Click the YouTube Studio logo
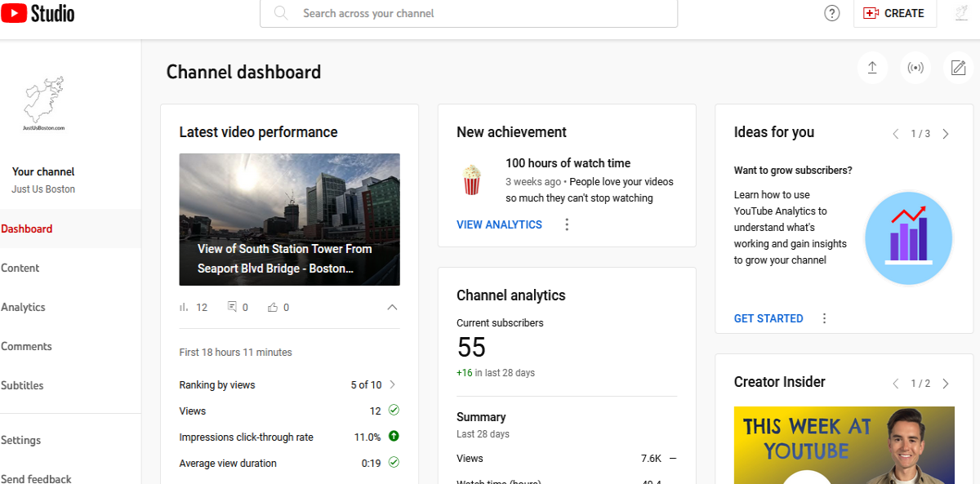This screenshot has height=484, width=980. [38, 12]
